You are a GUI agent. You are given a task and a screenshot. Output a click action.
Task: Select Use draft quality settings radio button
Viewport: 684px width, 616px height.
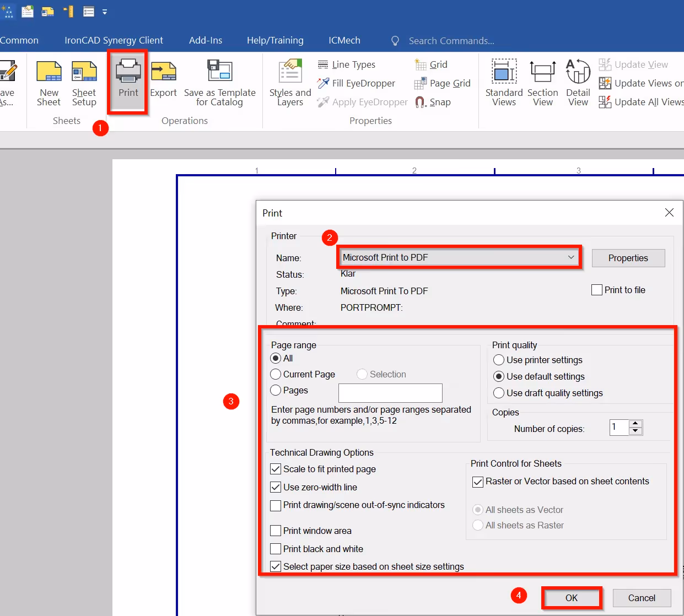(x=499, y=393)
